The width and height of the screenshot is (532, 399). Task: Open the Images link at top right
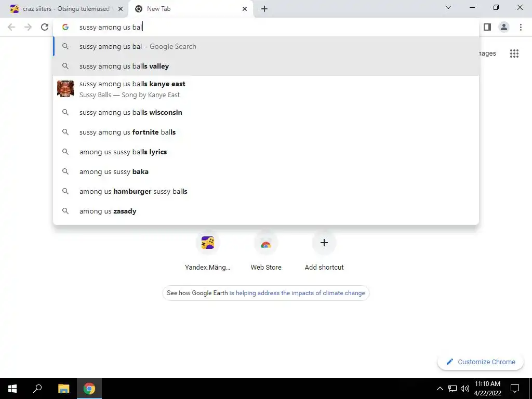click(x=487, y=54)
